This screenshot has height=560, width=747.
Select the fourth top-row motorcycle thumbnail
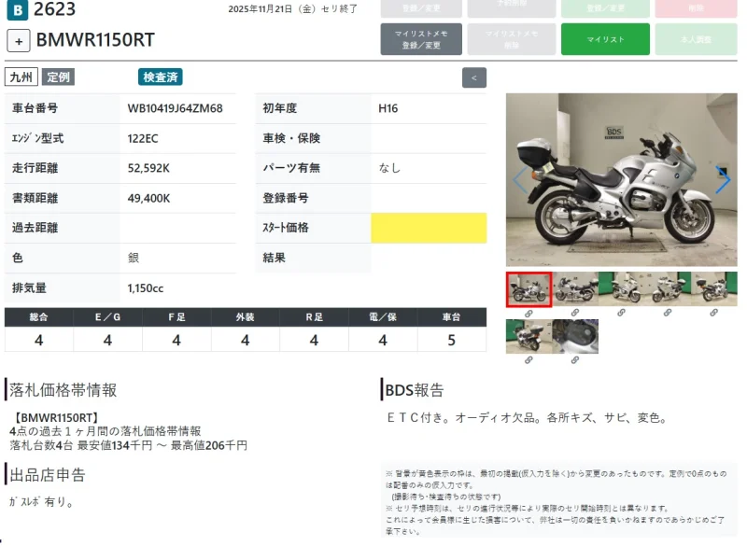(668, 288)
